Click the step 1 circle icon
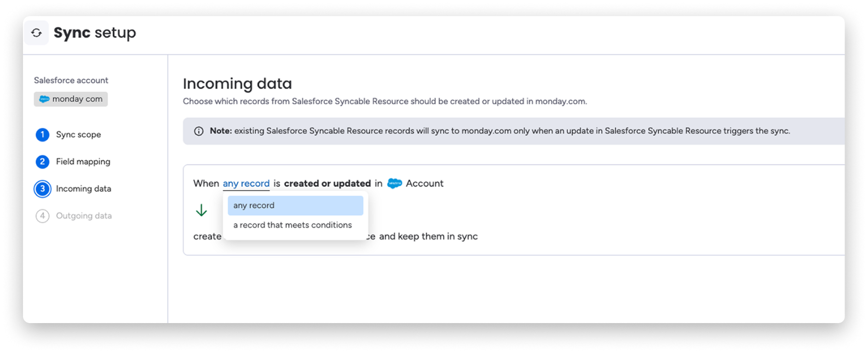This screenshot has width=868, height=353. pos(42,134)
